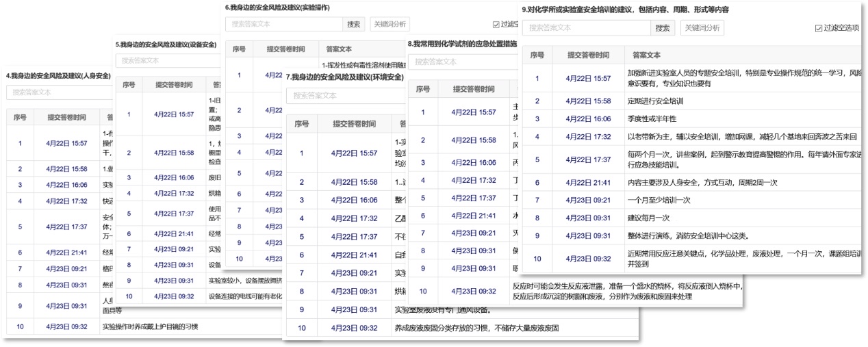The width and height of the screenshot is (868, 347).
Task: Open 关键词分析 in question 6 (实验操作) panel
Action: click(390, 24)
